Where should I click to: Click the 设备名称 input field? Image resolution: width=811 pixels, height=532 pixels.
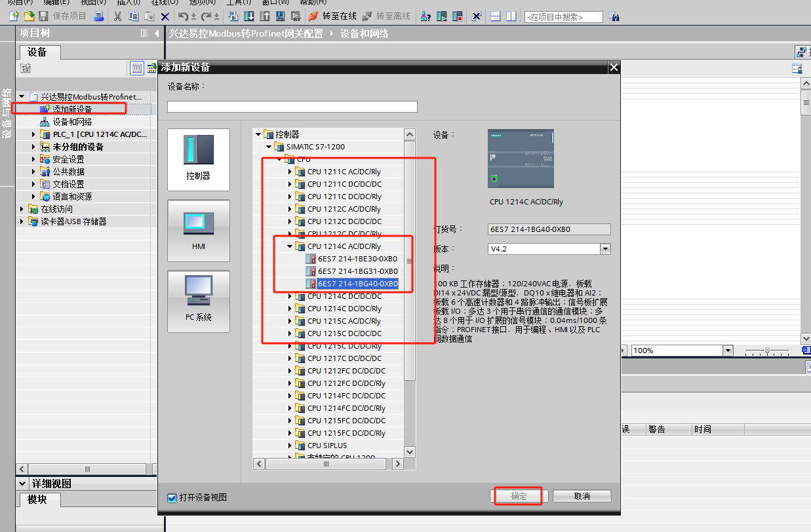[x=292, y=107]
